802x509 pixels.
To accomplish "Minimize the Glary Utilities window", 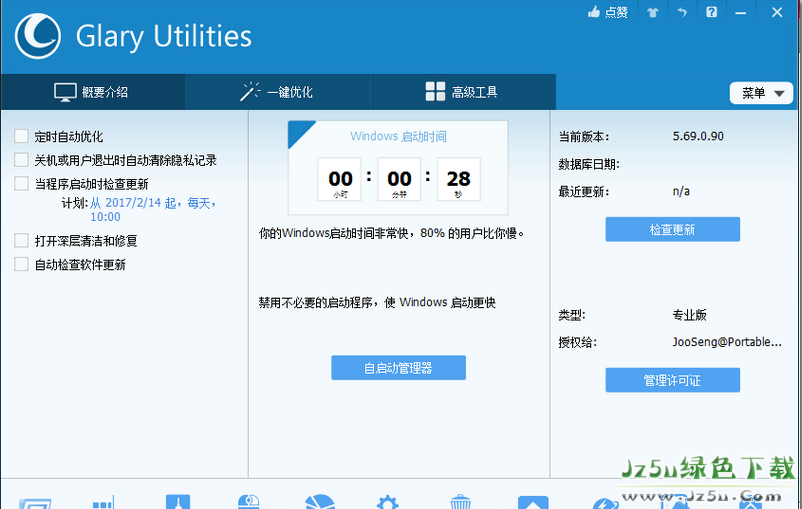I will [741, 12].
